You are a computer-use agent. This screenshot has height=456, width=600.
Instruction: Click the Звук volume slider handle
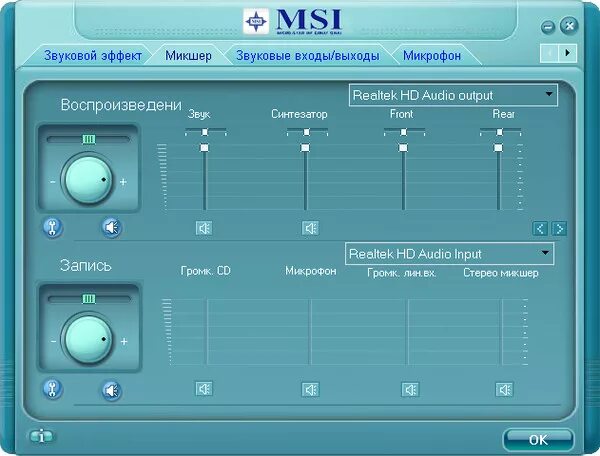click(x=205, y=148)
